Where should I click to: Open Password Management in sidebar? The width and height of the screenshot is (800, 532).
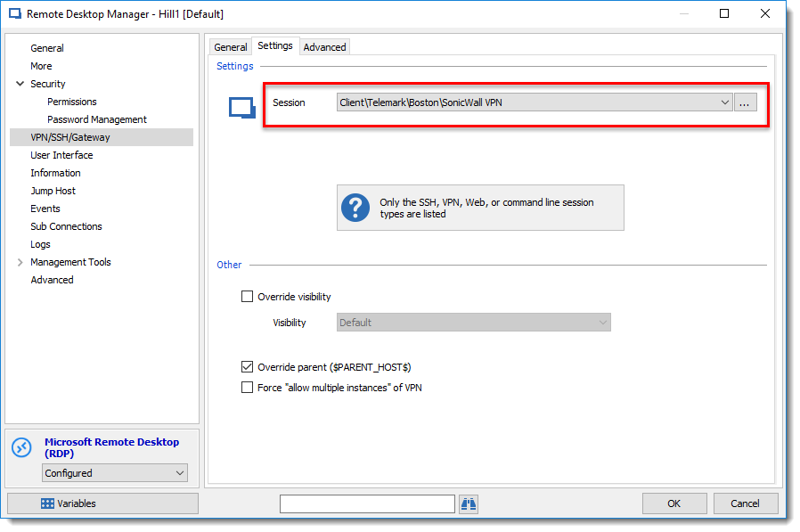[x=97, y=119]
